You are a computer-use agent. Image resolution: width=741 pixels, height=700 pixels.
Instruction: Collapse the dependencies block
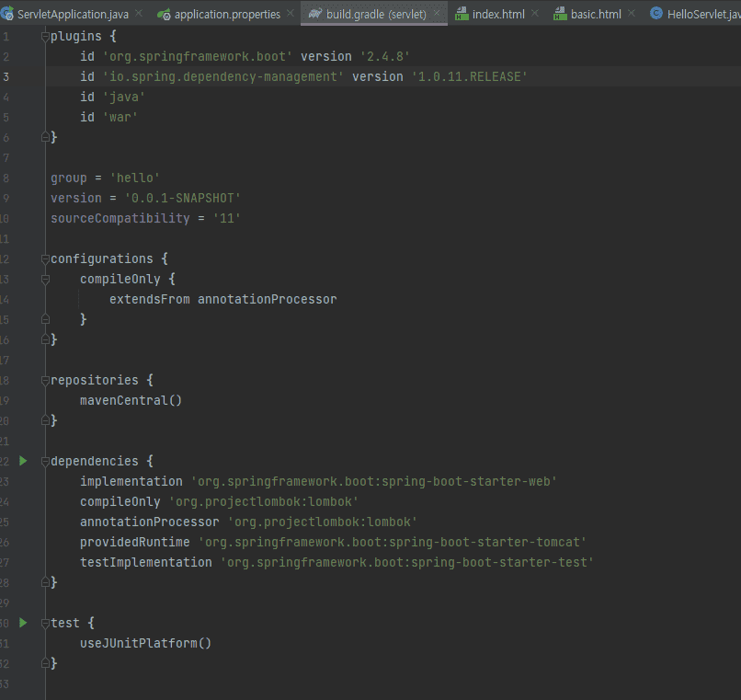45,461
